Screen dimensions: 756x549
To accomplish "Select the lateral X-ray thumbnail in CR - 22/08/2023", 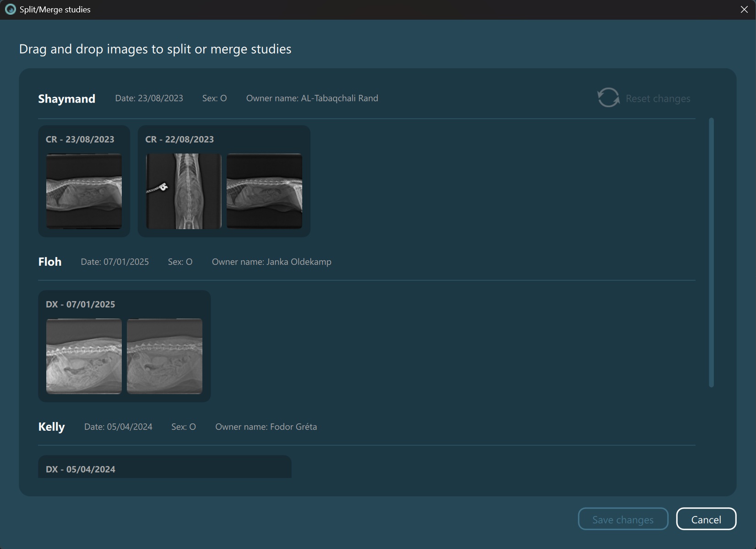I will [x=265, y=191].
